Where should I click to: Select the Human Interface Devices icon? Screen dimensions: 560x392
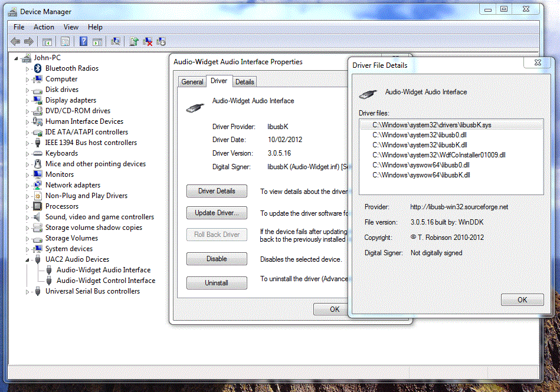tap(38, 121)
